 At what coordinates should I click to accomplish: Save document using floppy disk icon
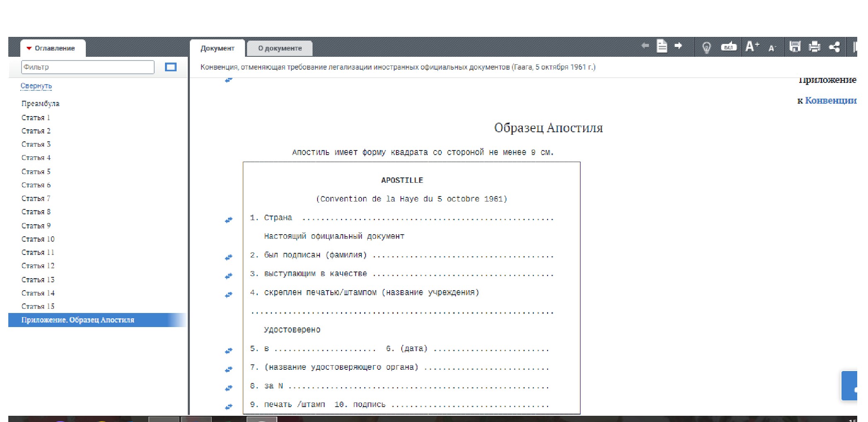(795, 46)
